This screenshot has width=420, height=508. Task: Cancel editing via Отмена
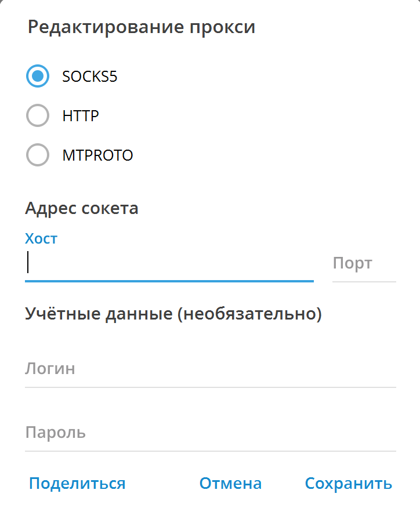(230, 483)
